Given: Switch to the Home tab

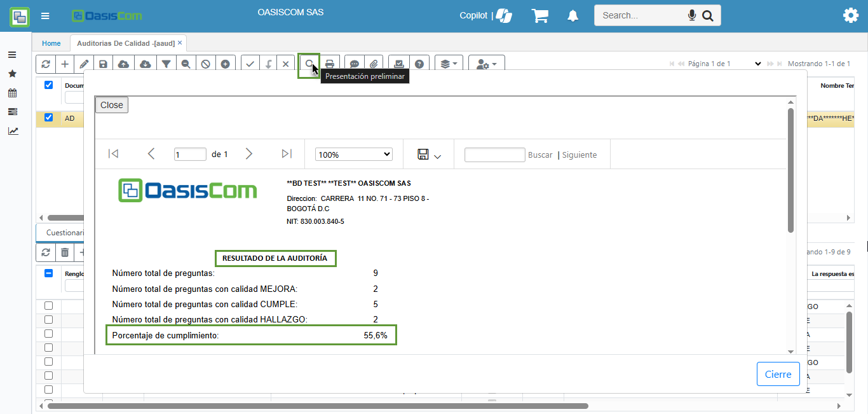Looking at the screenshot, I should [x=51, y=43].
